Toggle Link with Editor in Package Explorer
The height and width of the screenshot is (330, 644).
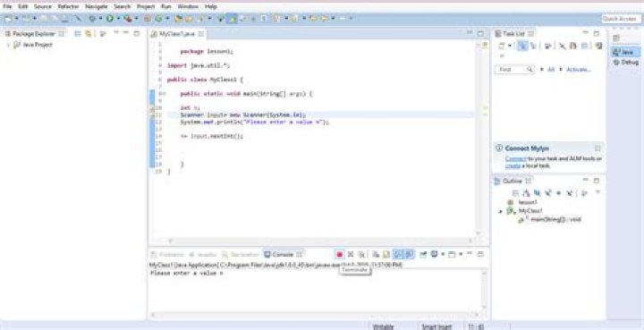point(89,34)
